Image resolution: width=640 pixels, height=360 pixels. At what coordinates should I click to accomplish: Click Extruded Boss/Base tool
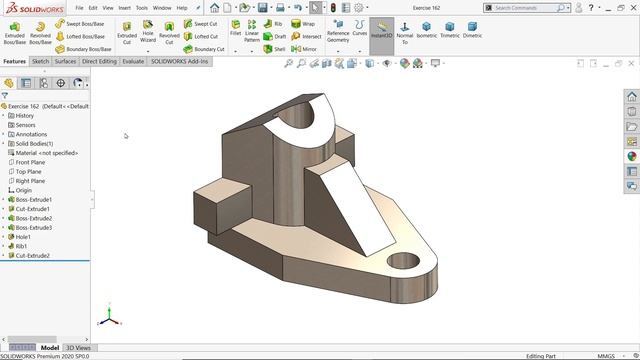(x=15, y=33)
